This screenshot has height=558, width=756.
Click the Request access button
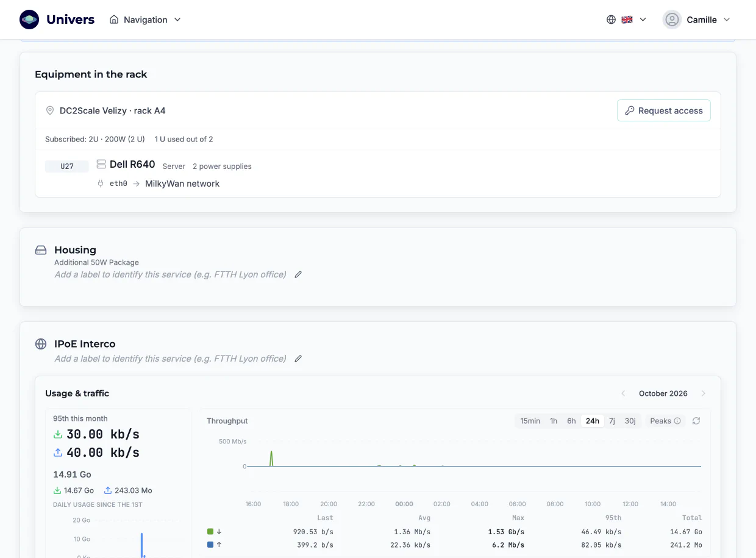point(663,110)
